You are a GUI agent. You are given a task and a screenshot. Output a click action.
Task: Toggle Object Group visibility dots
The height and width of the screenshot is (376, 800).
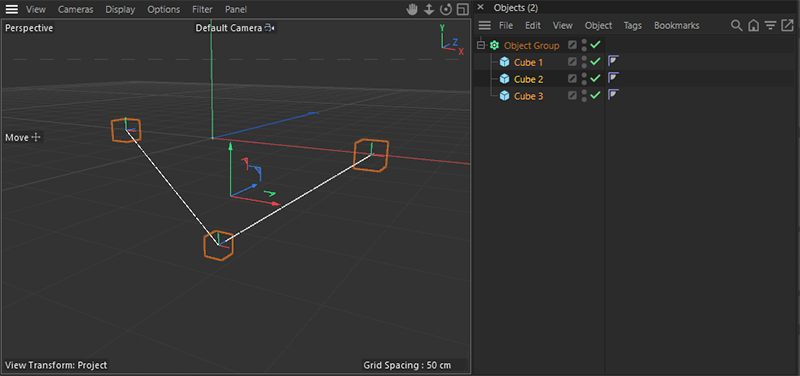click(584, 45)
